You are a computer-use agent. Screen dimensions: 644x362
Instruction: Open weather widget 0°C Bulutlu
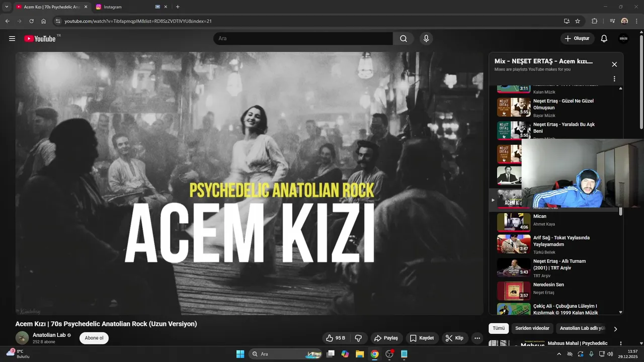click(18, 354)
